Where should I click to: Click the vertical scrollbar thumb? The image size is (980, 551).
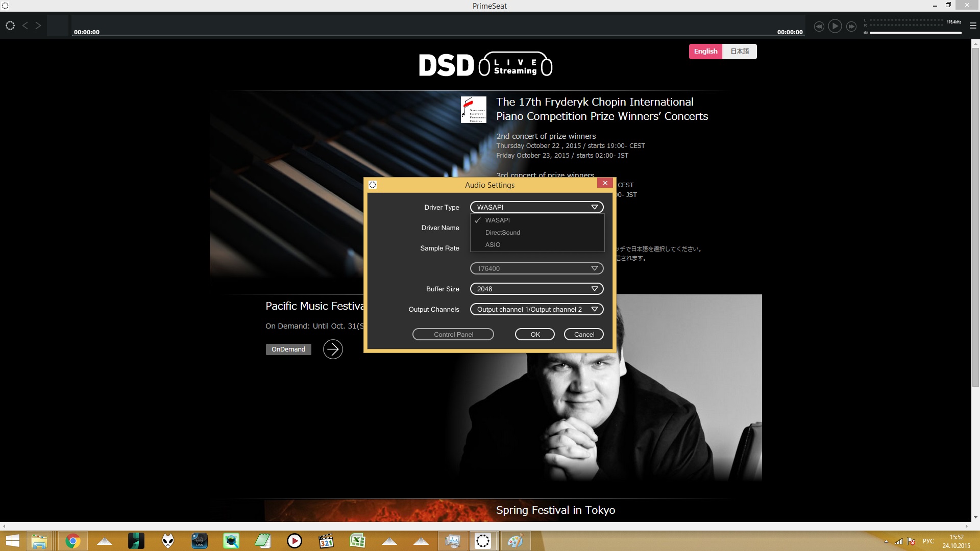(x=975, y=217)
